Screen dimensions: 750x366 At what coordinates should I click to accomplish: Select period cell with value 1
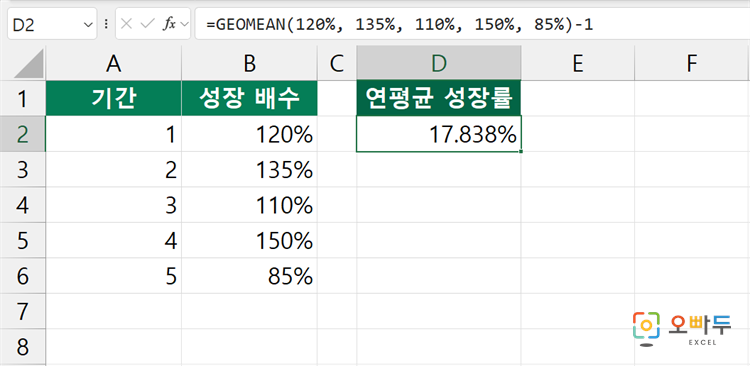pos(113,134)
